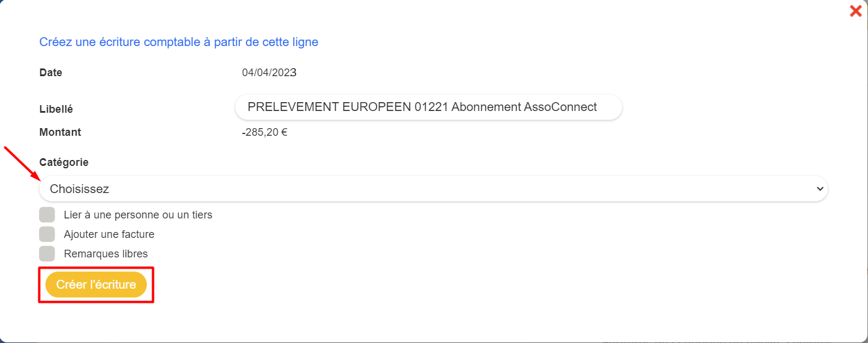Click the blue heading 'Créez une écriture comptable à partir de cette ligne'
Image resolution: width=868 pixels, height=343 pixels.
(x=179, y=42)
